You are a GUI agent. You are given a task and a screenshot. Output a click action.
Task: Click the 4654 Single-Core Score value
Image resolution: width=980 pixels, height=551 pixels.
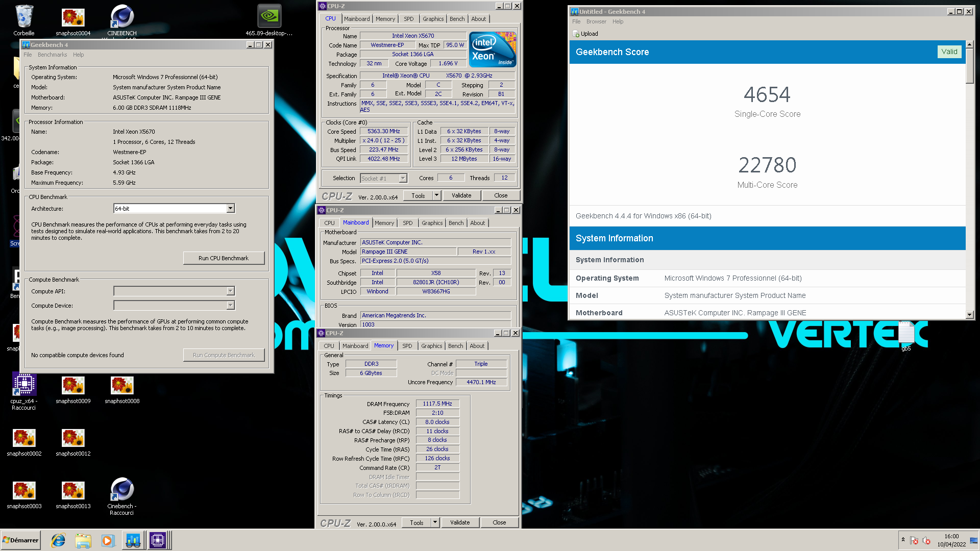(x=767, y=95)
